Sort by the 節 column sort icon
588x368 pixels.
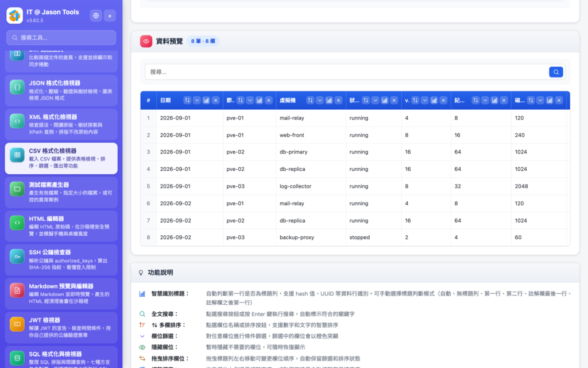pos(241,100)
